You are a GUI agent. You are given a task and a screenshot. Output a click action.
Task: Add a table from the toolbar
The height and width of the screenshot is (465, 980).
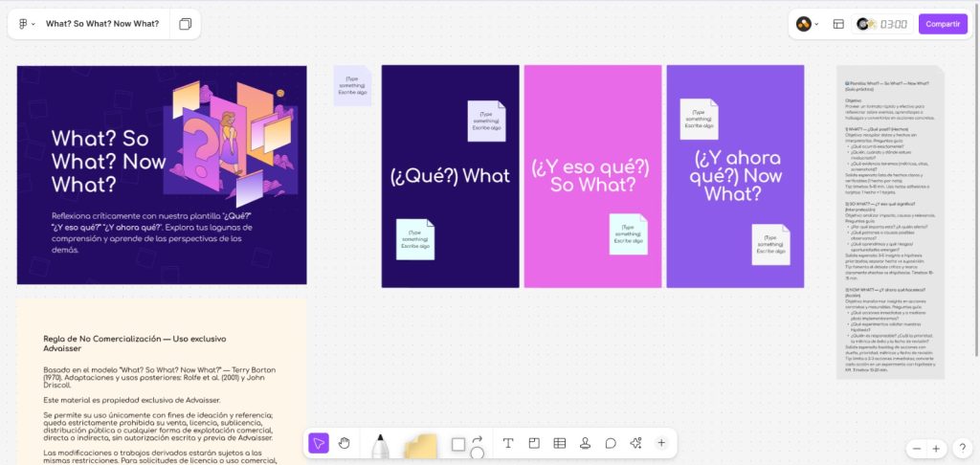pos(560,443)
